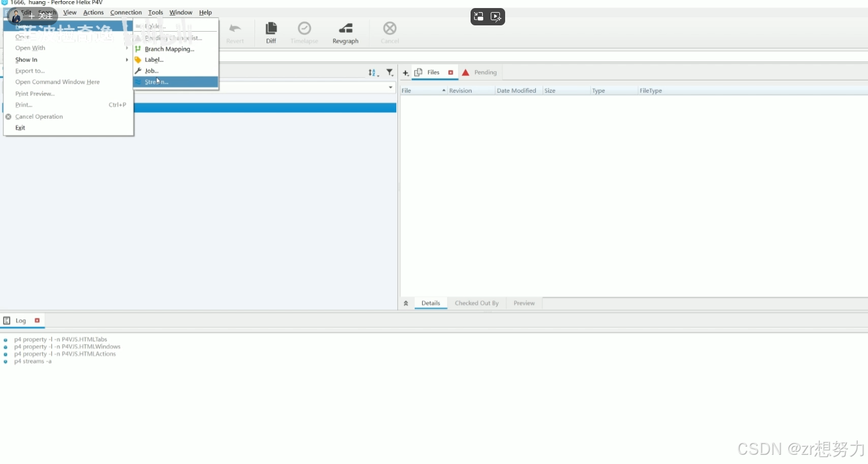Expand the Show In submenu arrow

pyautogui.click(x=127, y=60)
